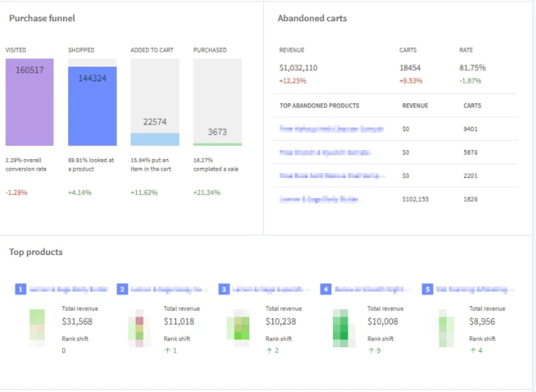Click the rank 2 product badge
The width and height of the screenshot is (536, 392).
click(x=122, y=289)
